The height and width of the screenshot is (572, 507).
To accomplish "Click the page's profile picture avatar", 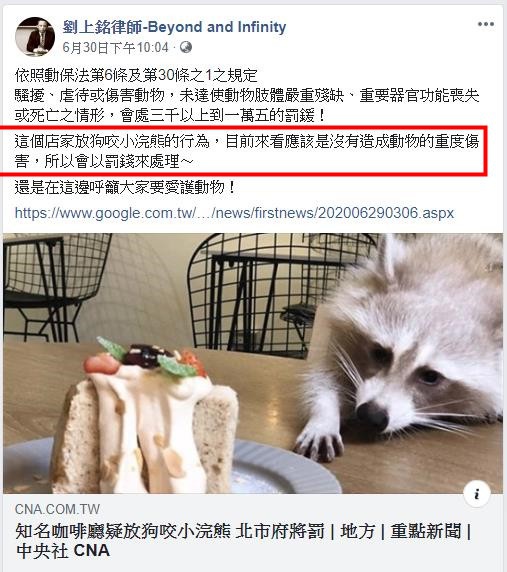I will [35, 36].
